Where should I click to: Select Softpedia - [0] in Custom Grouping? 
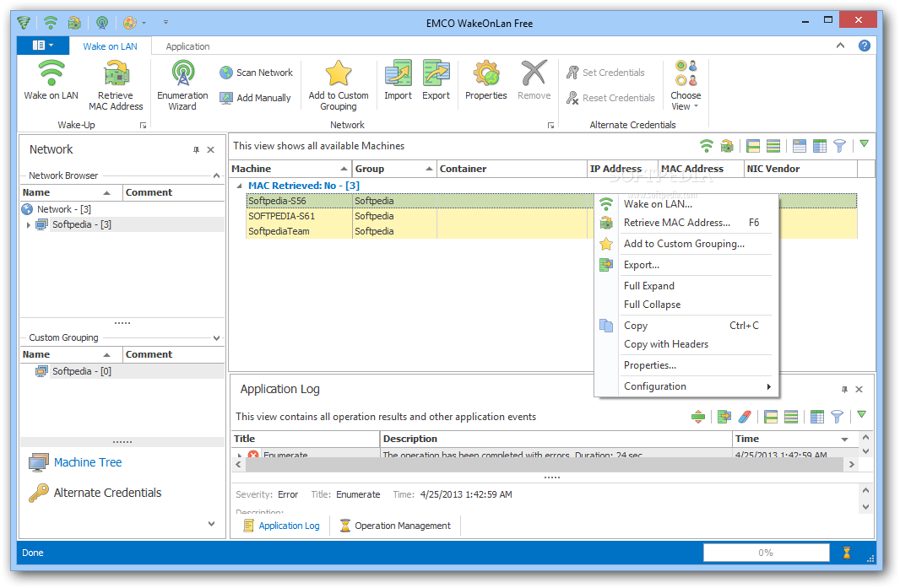tap(82, 371)
